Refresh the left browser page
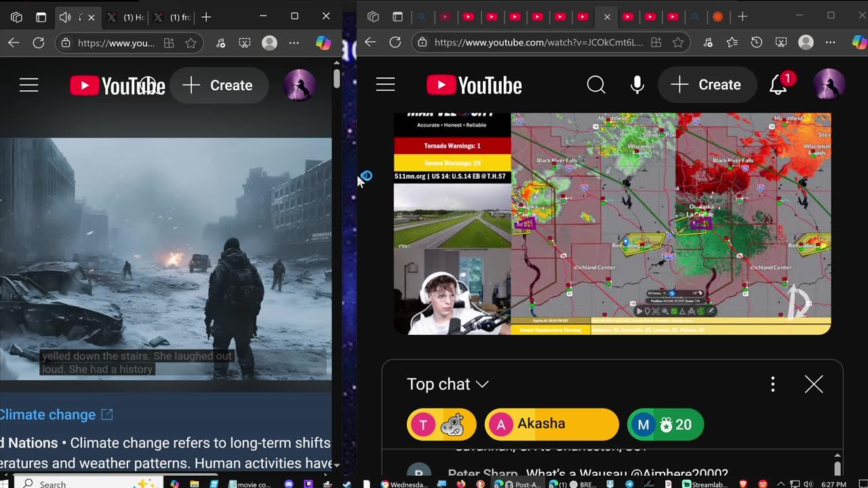This screenshot has width=868, height=488. (x=39, y=43)
